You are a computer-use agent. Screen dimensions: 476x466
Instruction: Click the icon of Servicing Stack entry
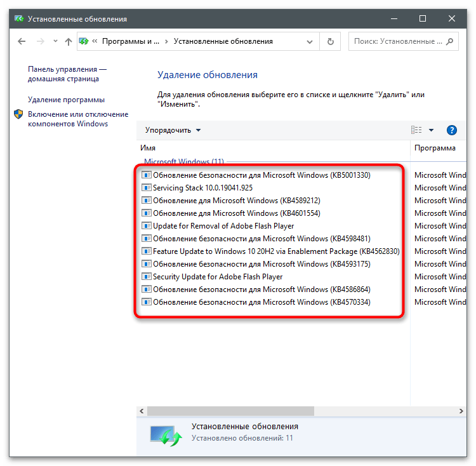147,188
